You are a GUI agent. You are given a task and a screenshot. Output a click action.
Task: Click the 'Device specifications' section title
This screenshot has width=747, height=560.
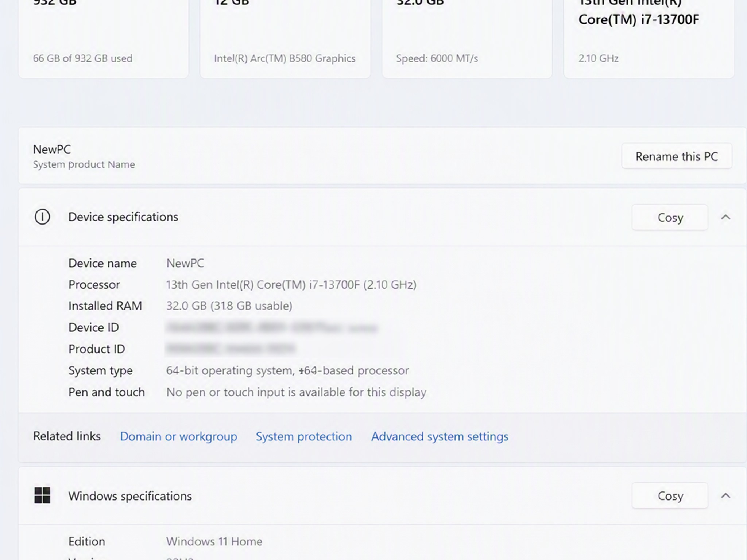click(x=123, y=217)
